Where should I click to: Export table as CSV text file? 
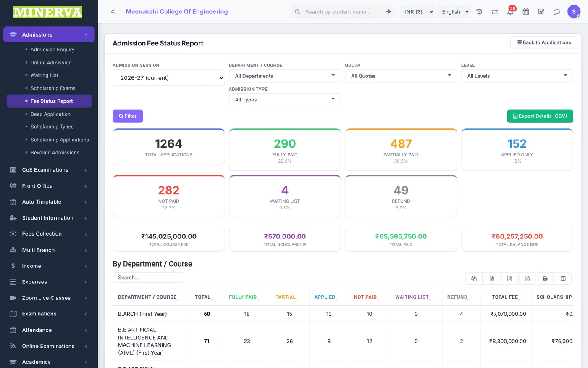tap(509, 278)
